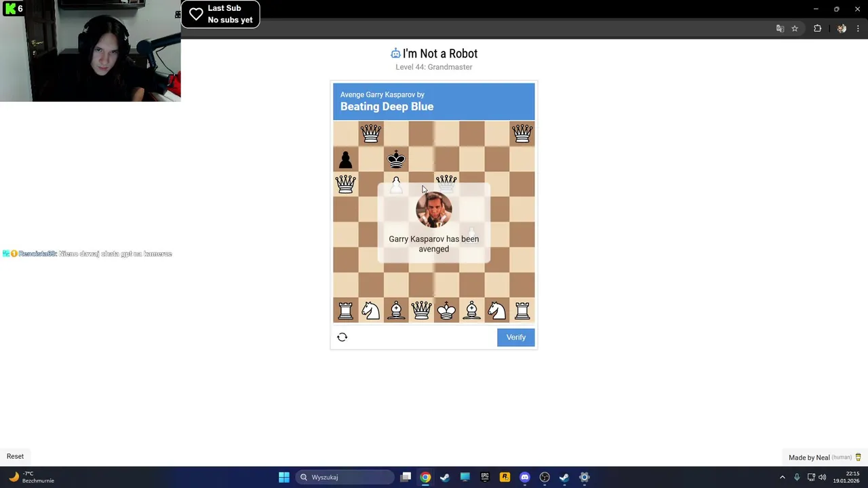The width and height of the screenshot is (868, 488).
Task: Open the Chrome extensions puzzle icon
Action: (817, 28)
